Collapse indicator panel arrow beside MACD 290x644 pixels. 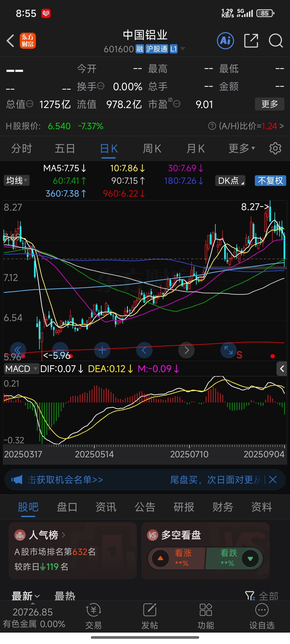click(282, 369)
